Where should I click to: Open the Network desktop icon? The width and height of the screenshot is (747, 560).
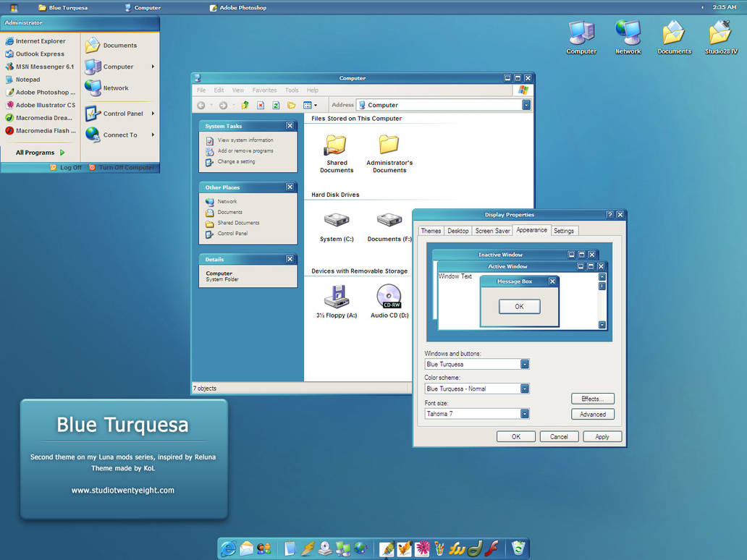coord(628,37)
